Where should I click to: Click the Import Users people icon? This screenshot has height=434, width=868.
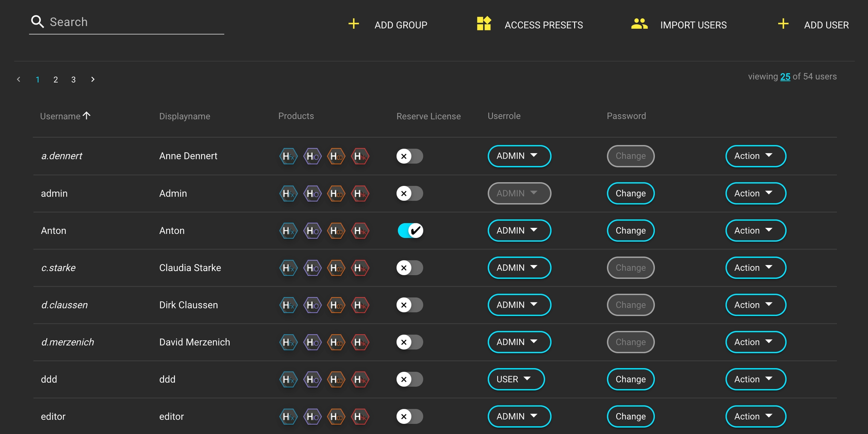639,24
